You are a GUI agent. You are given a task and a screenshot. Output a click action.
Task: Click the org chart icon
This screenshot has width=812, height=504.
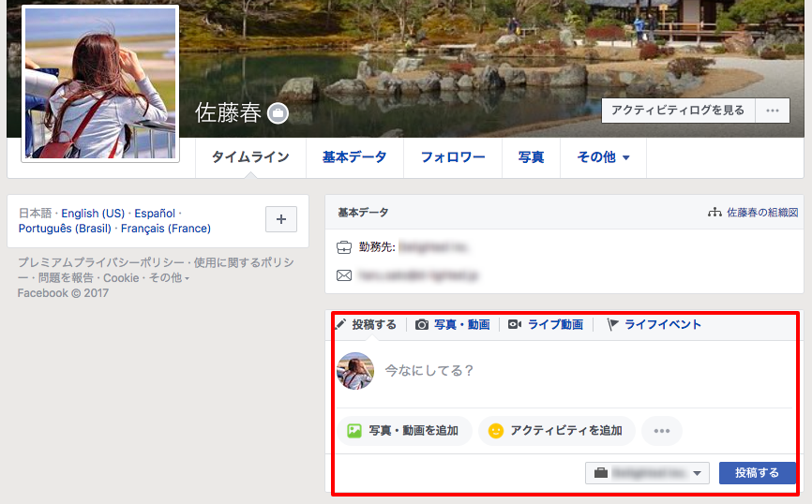tap(714, 212)
